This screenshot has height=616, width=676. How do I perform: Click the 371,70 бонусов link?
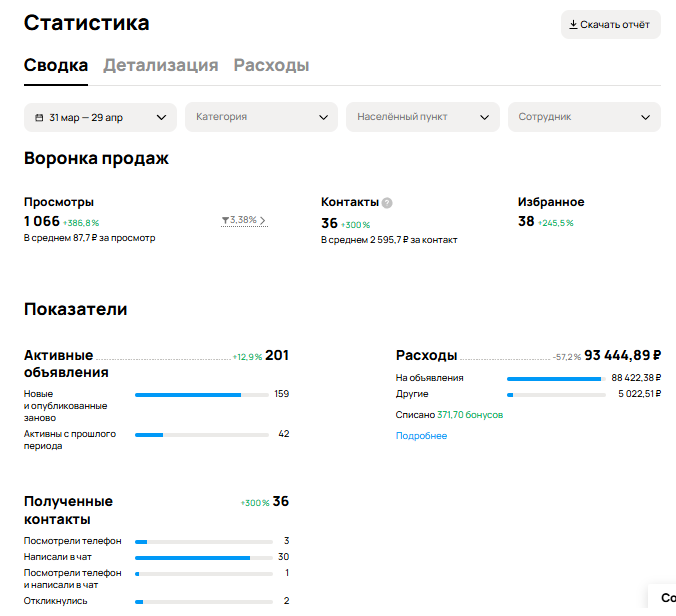point(470,414)
